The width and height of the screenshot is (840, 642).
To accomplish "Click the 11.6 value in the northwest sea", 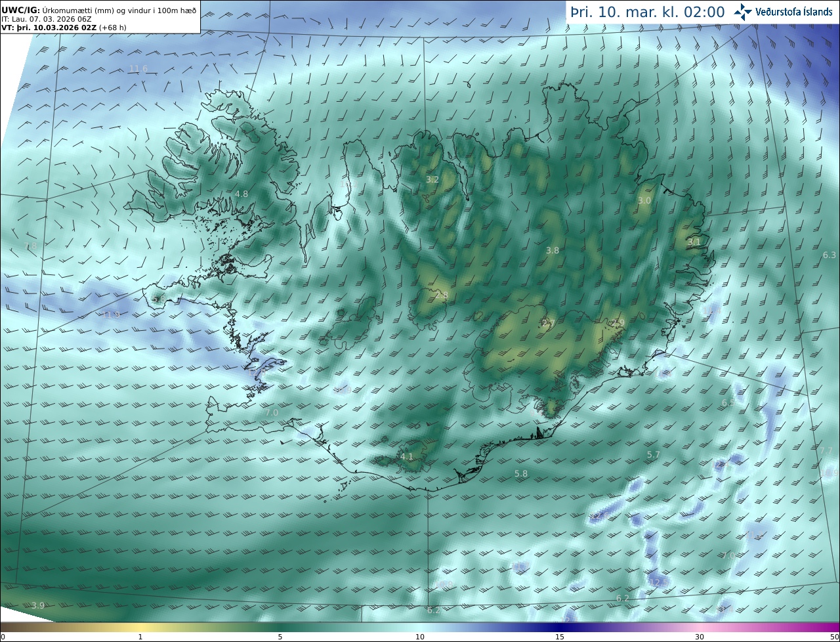I will tap(138, 69).
